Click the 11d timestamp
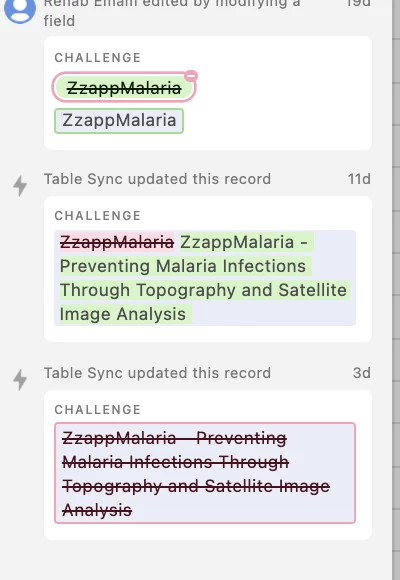This screenshot has height=580, width=400. pos(359,179)
